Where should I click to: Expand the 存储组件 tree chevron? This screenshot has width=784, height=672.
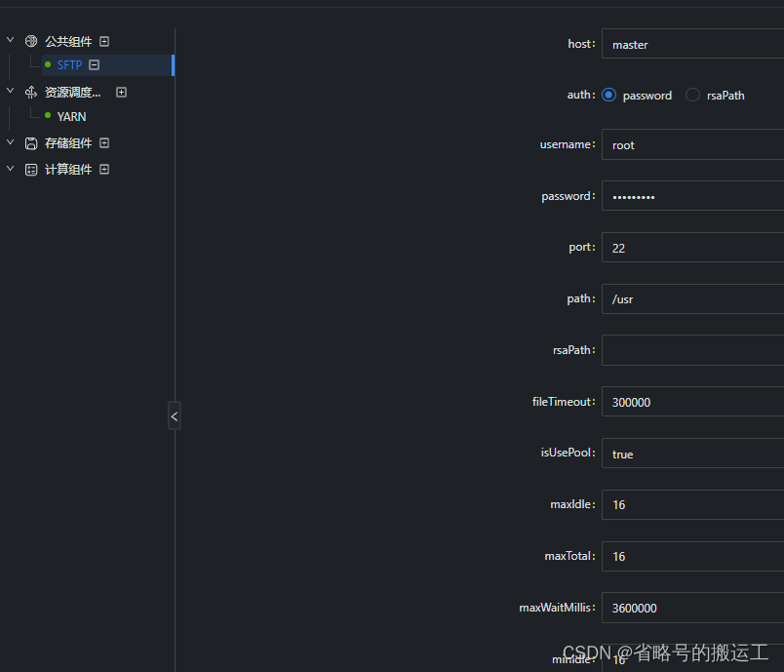click(x=10, y=142)
